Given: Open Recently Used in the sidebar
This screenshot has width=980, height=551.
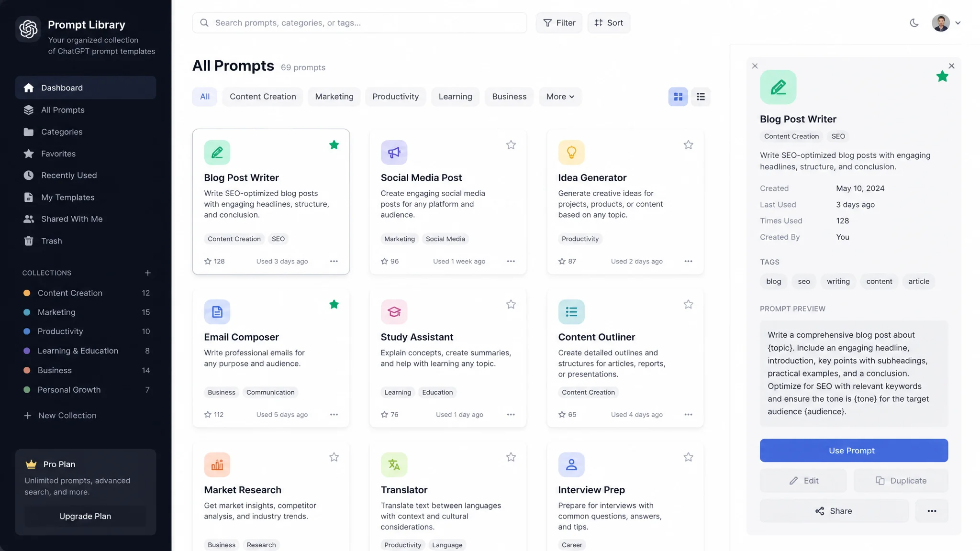Looking at the screenshot, I should click(x=86, y=176).
